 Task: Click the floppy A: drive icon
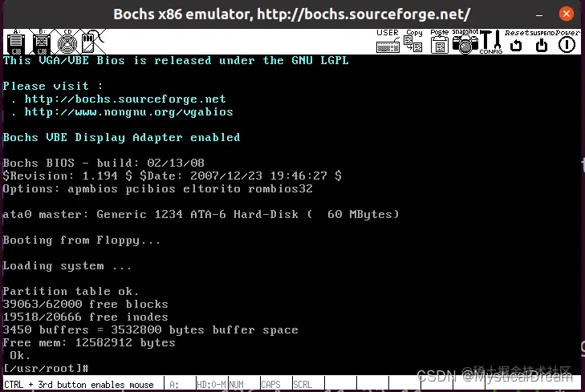point(16,42)
